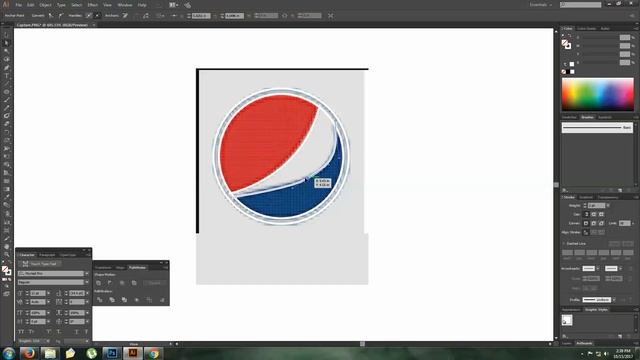Viewport: 640px width, 360px height.
Task: Click the Expand button in Pathfinder
Action: (x=155, y=283)
